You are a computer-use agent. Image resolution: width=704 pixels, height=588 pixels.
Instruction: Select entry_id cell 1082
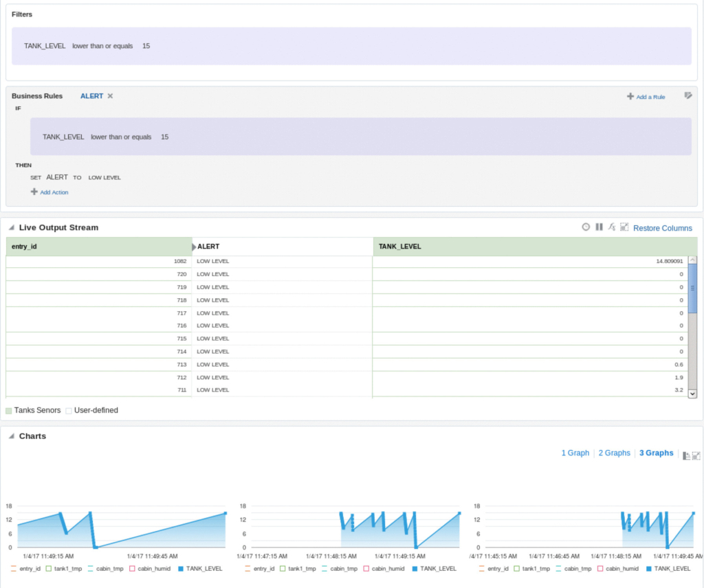tap(99, 261)
